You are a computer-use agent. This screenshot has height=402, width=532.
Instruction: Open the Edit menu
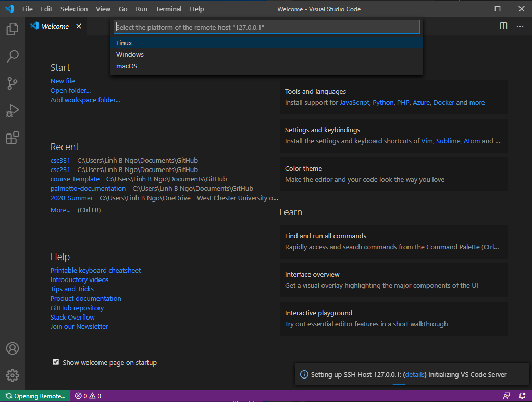coord(46,9)
